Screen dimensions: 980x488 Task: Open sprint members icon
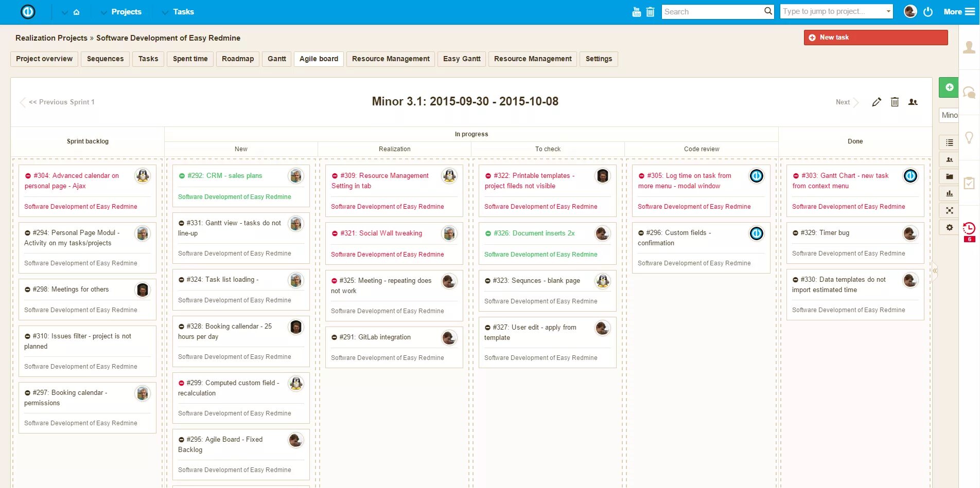tap(913, 102)
